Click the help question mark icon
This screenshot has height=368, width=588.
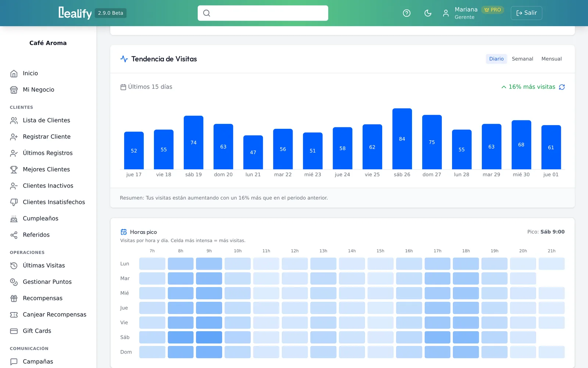pyautogui.click(x=406, y=13)
